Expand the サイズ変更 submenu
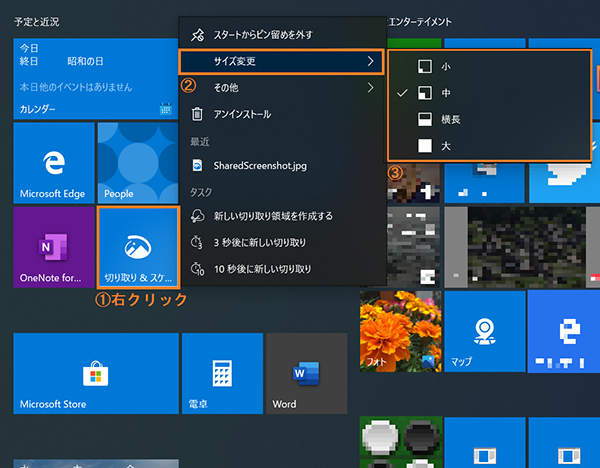 click(281, 61)
